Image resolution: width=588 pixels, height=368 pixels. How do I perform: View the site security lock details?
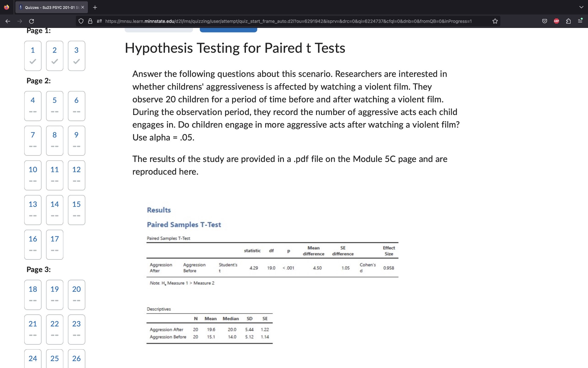(x=90, y=21)
